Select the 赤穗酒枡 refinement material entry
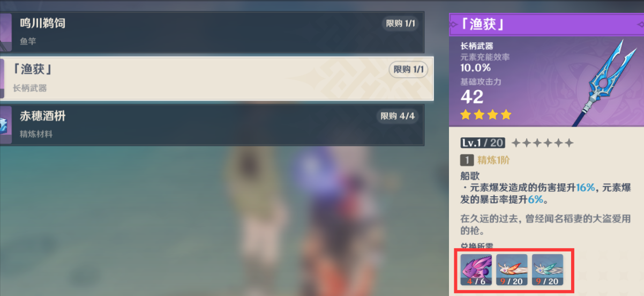The height and width of the screenshot is (296, 644). pyautogui.click(x=212, y=124)
